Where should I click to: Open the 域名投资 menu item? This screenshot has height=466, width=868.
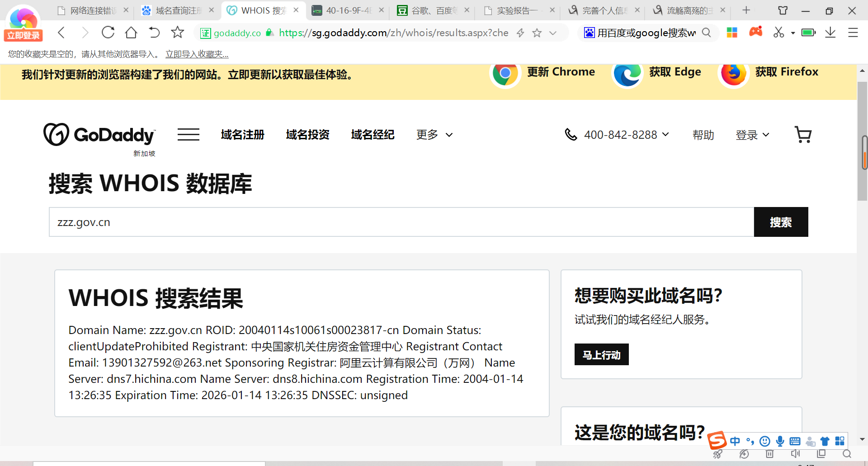coord(308,135)
